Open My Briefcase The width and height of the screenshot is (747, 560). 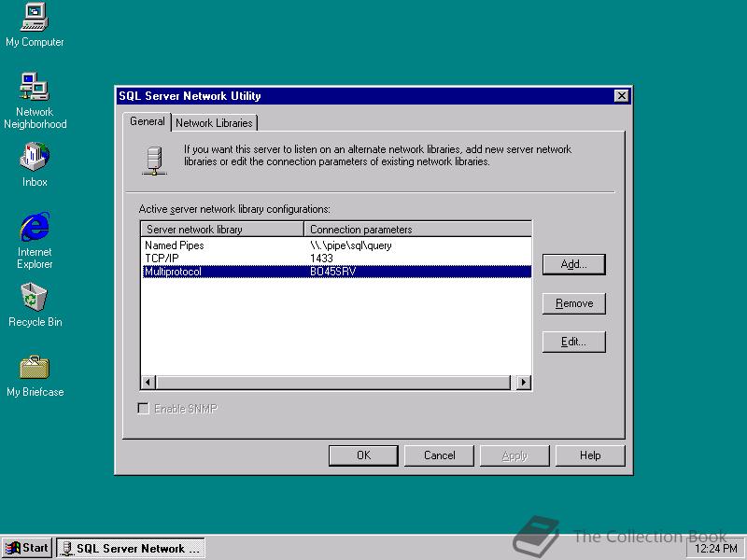point(34,369)
